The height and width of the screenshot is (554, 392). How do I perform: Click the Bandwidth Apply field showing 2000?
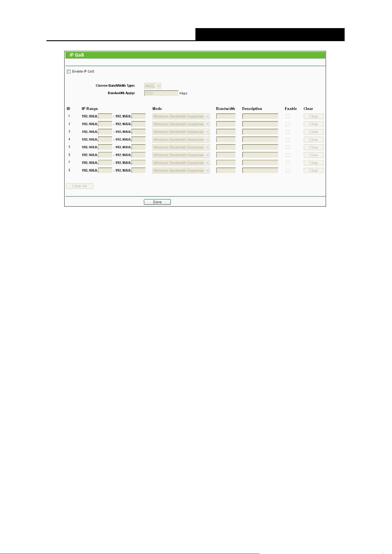coord(161,93)
